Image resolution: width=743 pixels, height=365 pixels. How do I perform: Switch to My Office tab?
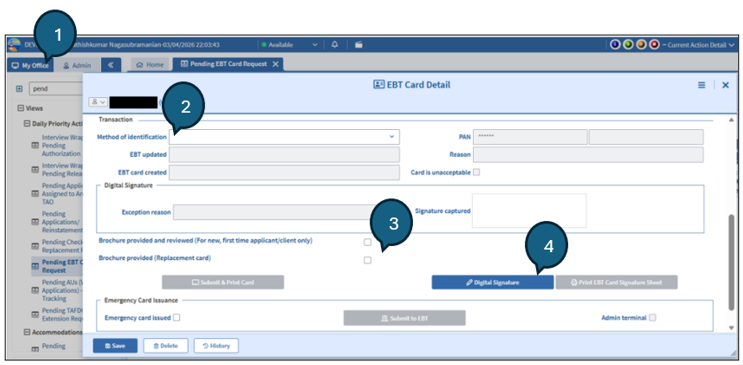(x=30, y=65)
